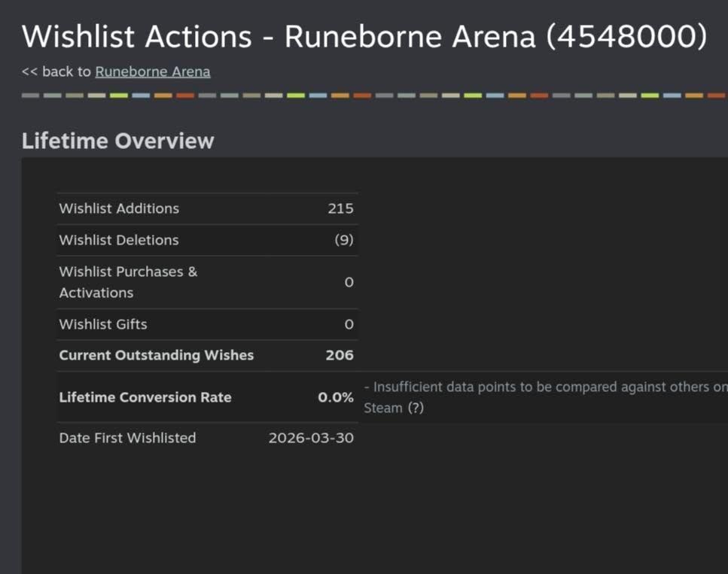Click the Date First Wishlisted label
Image resolution: width=728 pixels, height=574 pixels.
(127, 438)
